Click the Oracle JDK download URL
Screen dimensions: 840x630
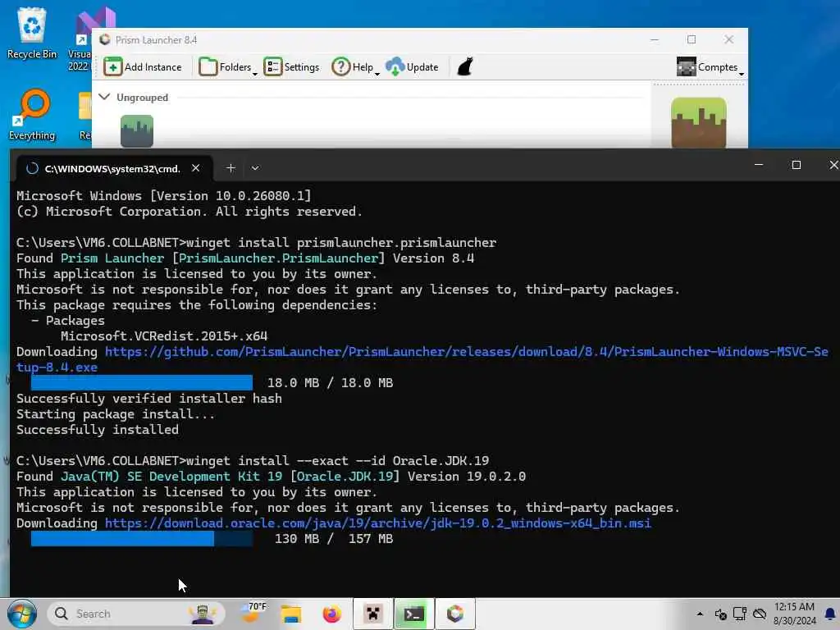click(x=377, y=523)
